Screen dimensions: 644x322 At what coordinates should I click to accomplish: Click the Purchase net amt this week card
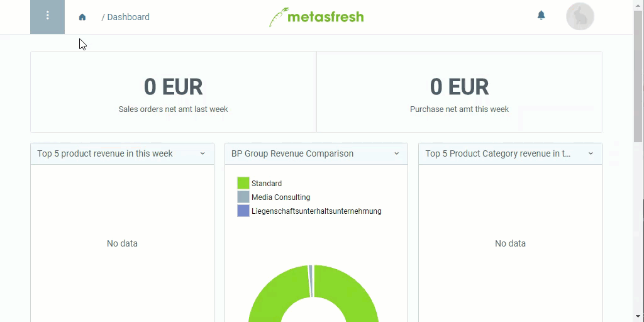(459, 92)
